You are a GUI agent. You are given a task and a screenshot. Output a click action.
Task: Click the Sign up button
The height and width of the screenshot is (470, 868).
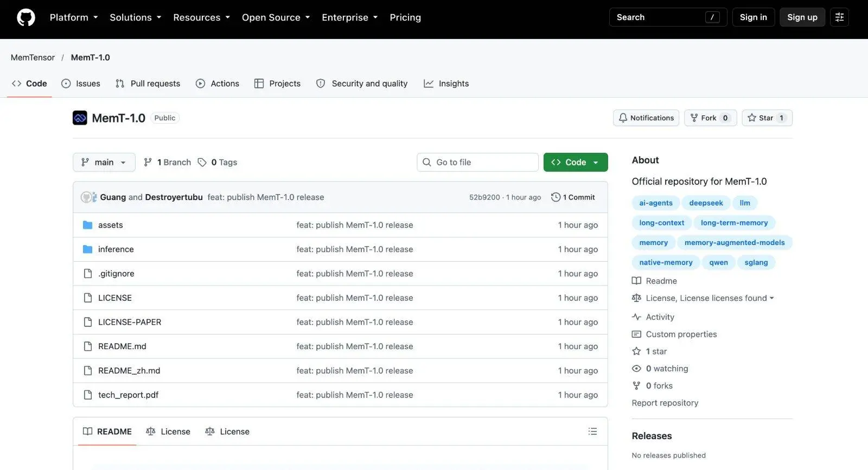802,17
